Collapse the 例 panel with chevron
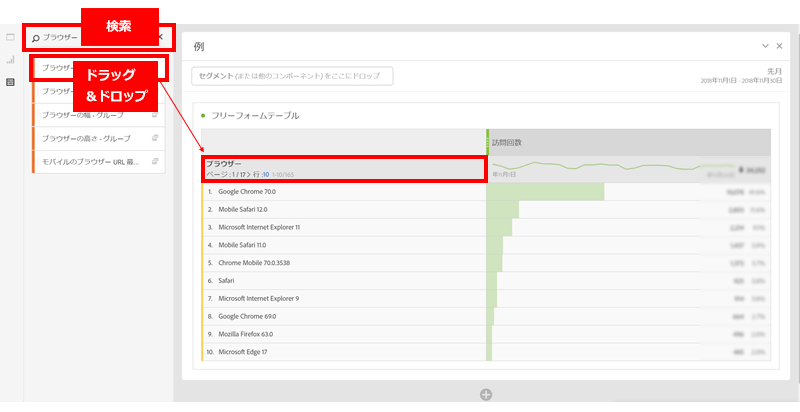Image resolution: width=800 pixels, height=412 pixels. click(x=765, y=46)
